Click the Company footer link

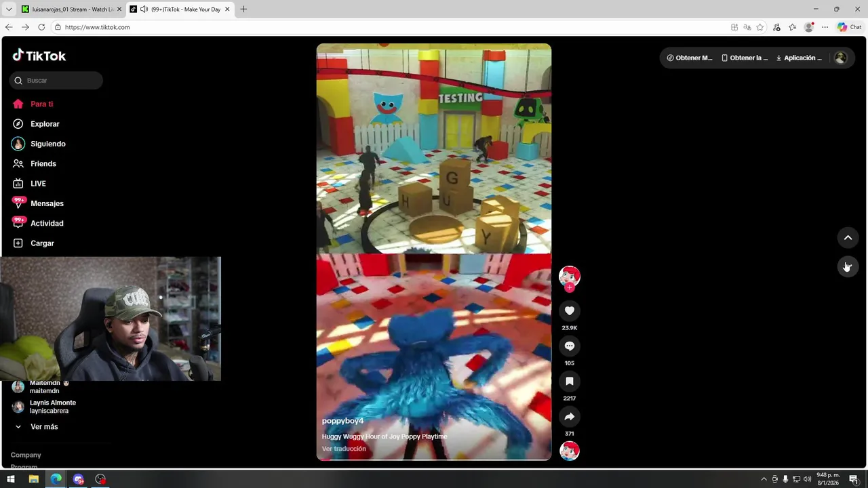click(26, 455)
